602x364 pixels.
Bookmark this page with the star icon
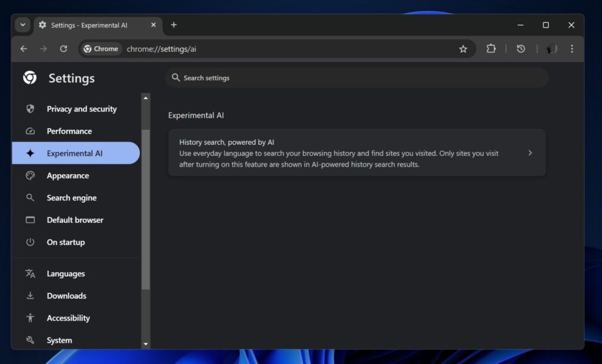point(463,49)
